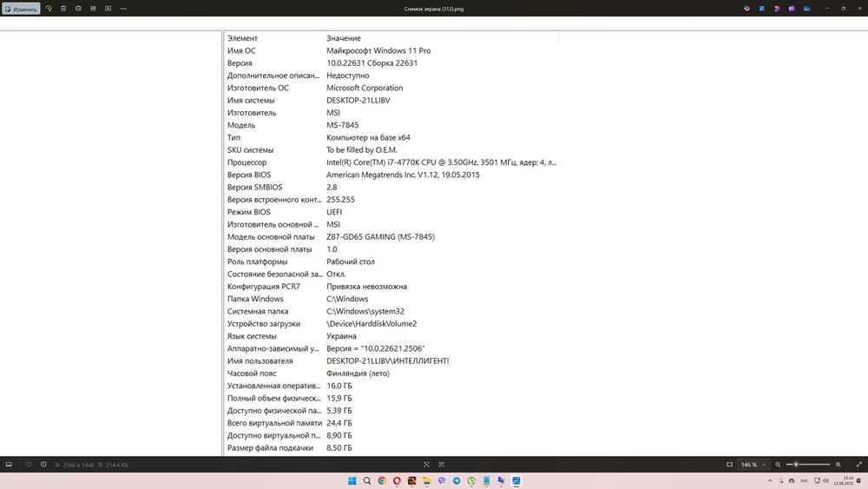
Task: Zoom out with the minus magnifier icon
Action: 778,465
